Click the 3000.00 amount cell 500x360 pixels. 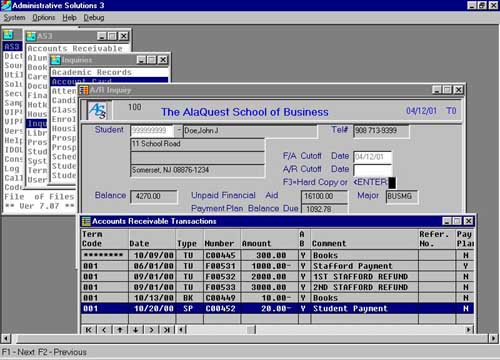tap(269, 287)
